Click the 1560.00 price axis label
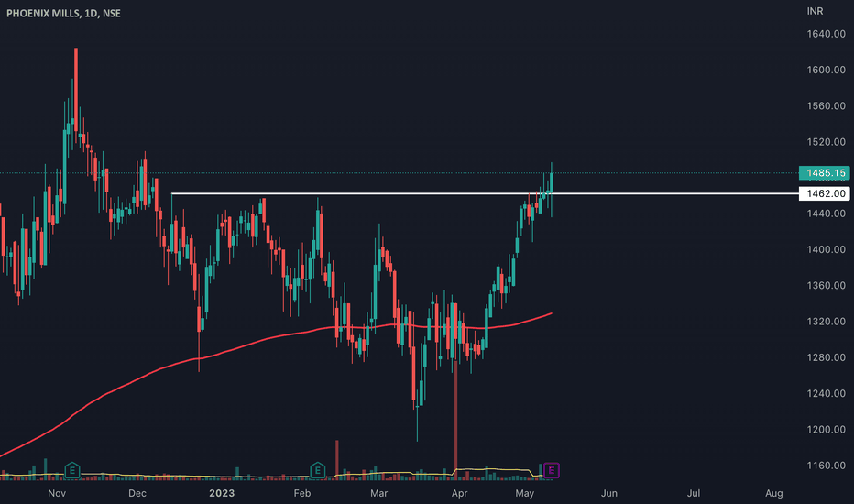The height and width of the screenshot is (504, 854). tap(826, 105)
